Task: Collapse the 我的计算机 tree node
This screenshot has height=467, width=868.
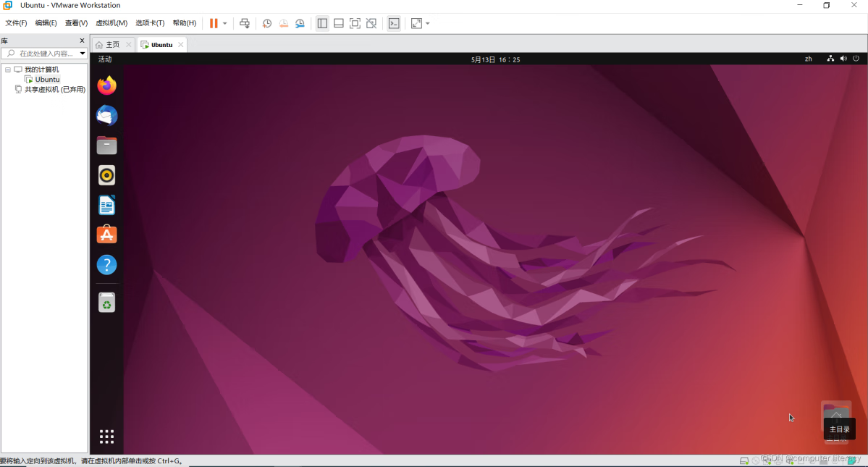Action: point(8,70)
